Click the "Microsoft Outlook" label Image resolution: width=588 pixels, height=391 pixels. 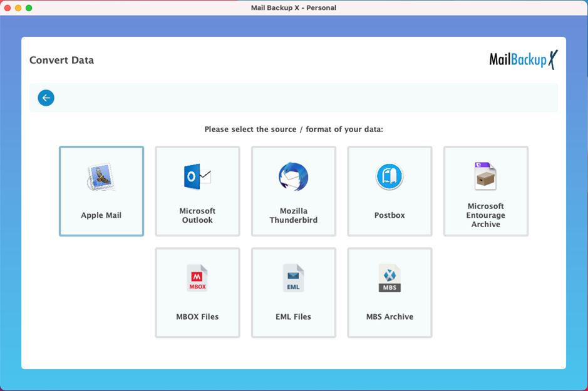tap(197, 215)
